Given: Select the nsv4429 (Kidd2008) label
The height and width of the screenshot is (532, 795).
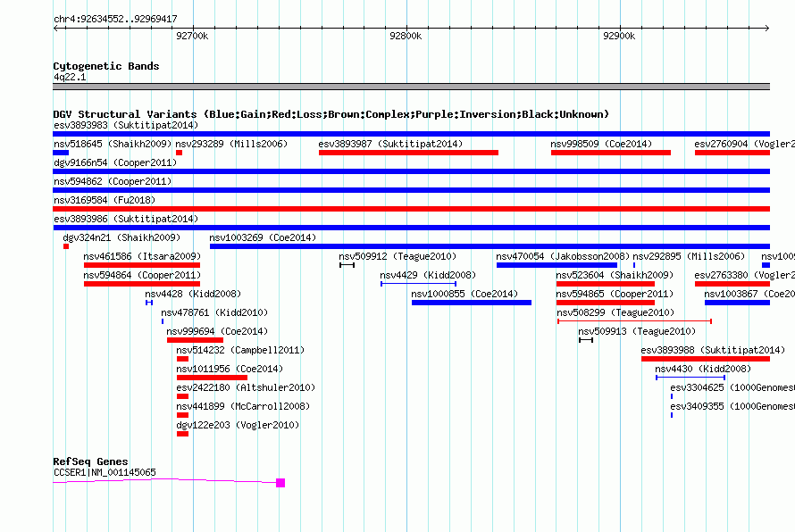Looking at the screenshot, I should pos(429,275).
